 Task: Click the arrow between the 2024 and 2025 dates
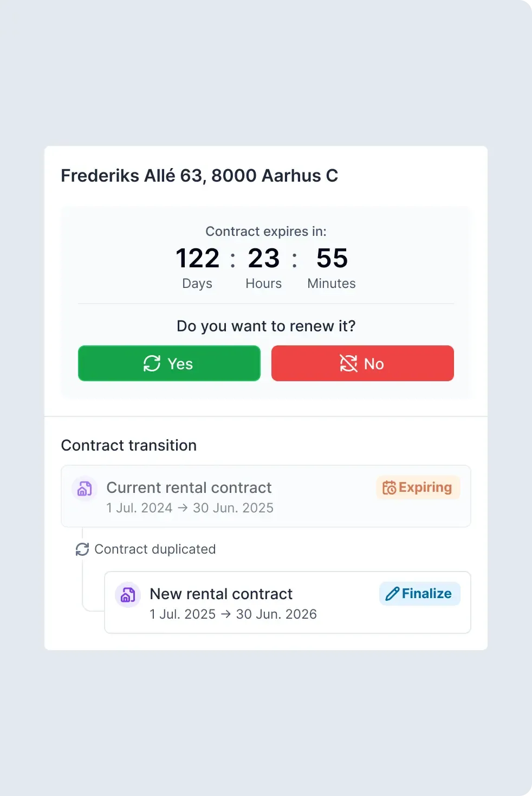pyautogui.click(x=183, y=508)
